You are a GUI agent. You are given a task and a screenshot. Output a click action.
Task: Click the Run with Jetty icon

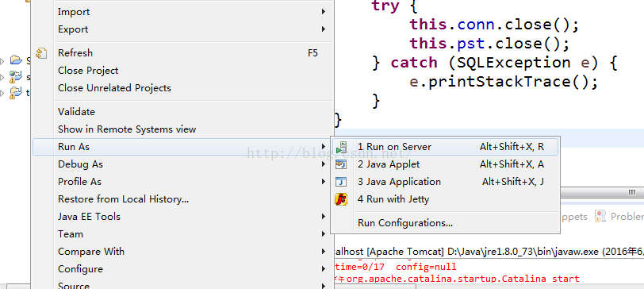click(x=341, y=199)
